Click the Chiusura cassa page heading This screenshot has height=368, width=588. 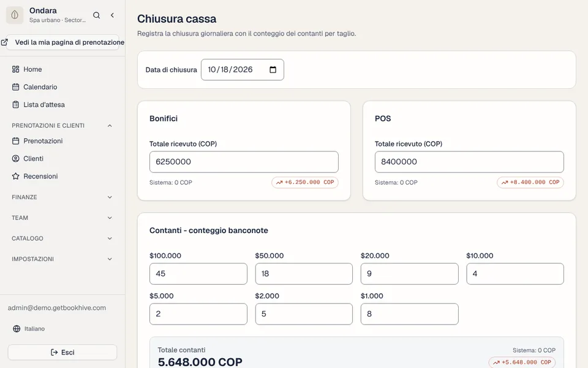click(176, 19)
